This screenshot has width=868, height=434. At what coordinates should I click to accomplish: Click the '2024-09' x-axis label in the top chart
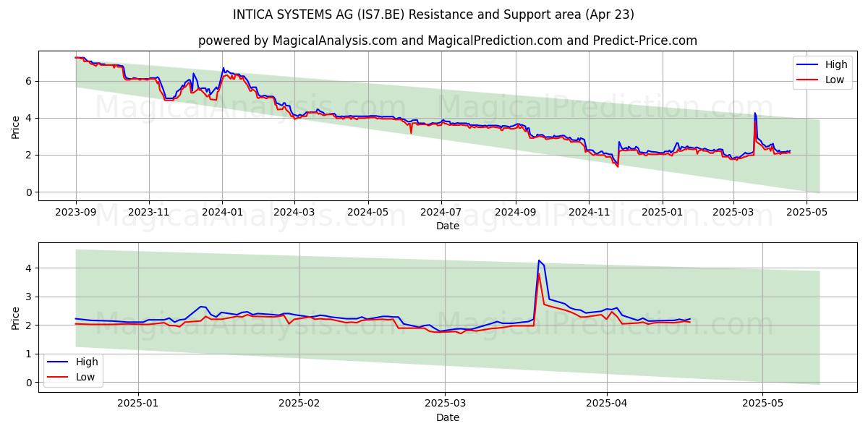pos(515,212)
